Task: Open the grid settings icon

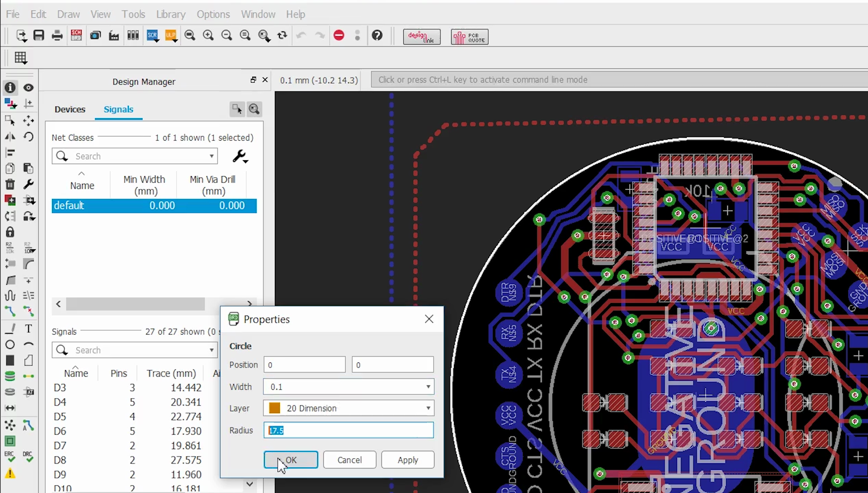Action: click(x=21, y=58)
